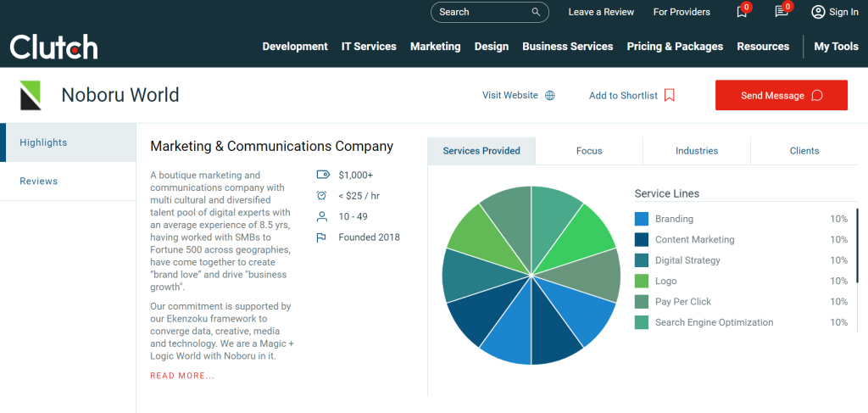The height and width of the screenshot is (413, 868).
Task: Click the Noboru World company logo
Action: pos(31,95)
